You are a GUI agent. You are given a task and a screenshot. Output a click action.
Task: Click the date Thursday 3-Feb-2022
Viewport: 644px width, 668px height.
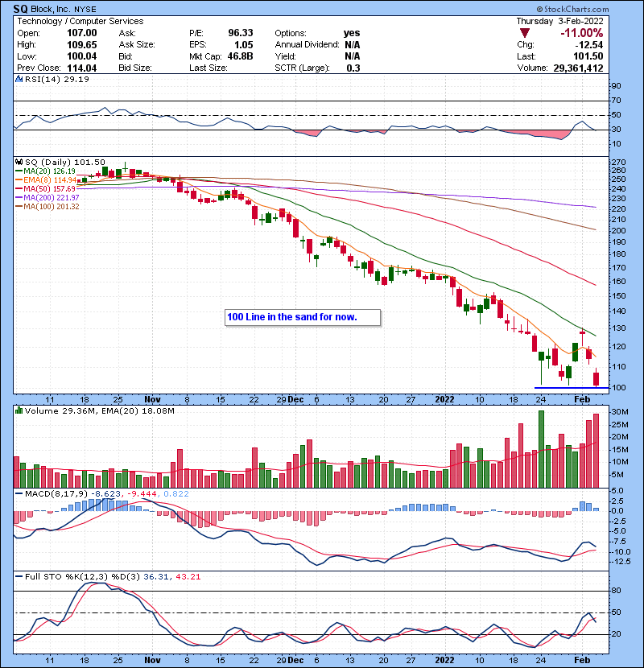tap(559, 21)
